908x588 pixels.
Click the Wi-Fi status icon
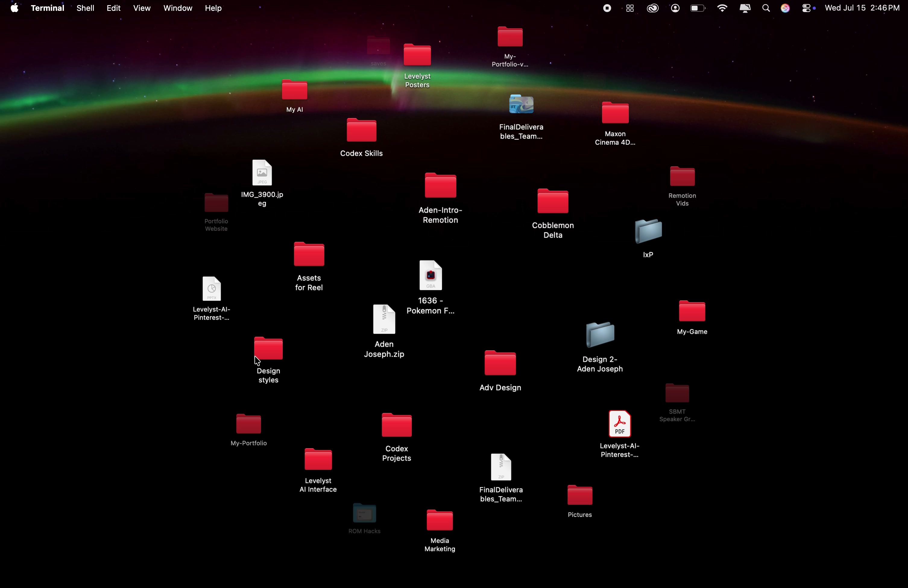pos(722,8)
